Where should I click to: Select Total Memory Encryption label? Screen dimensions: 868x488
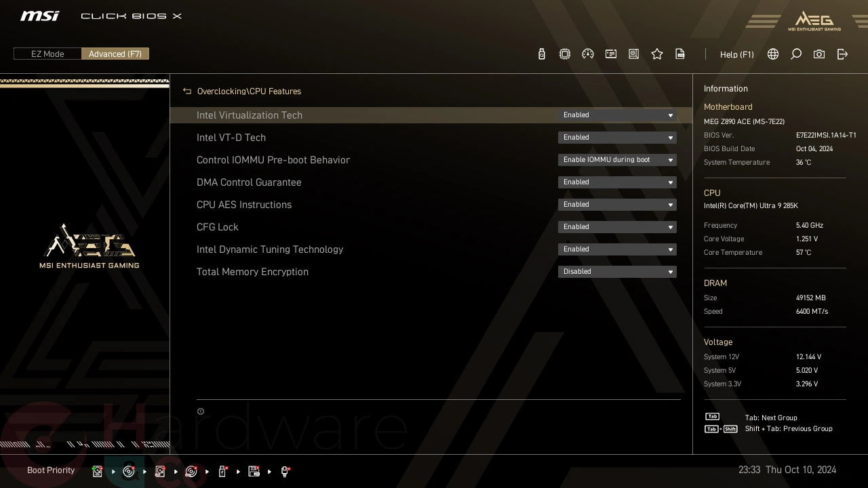(x=252, y=272)
